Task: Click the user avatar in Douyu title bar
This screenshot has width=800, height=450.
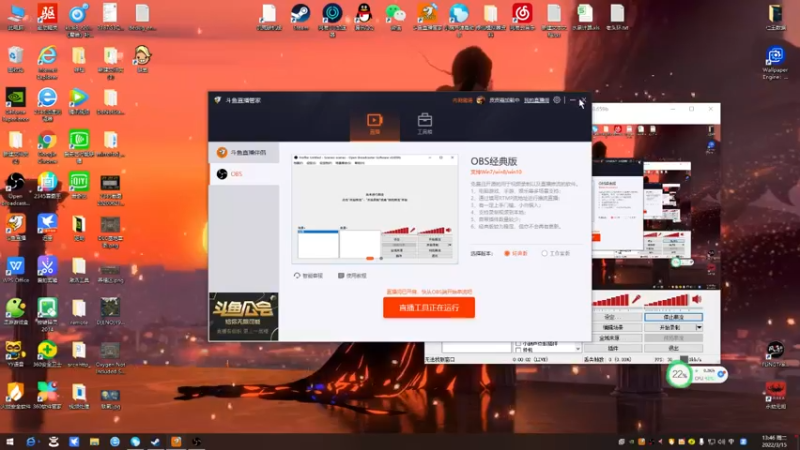Action: click(x=480, y=100)
